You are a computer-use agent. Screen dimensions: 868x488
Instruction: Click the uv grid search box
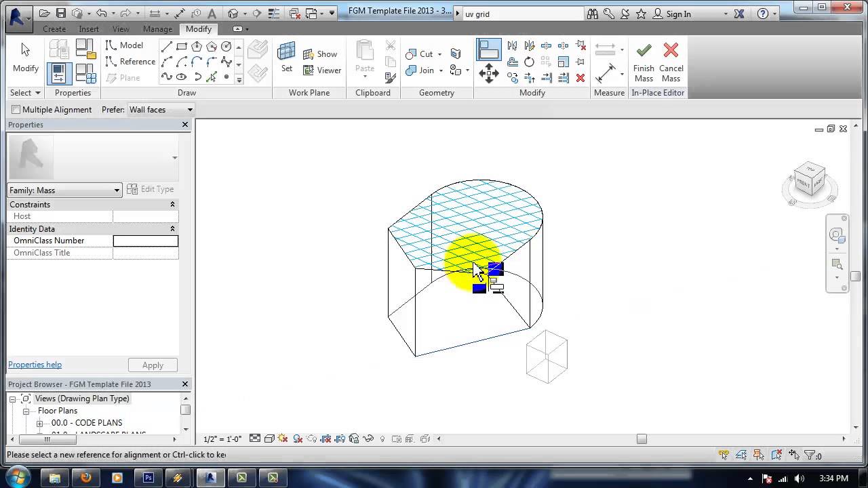click(x=522, y=14)
